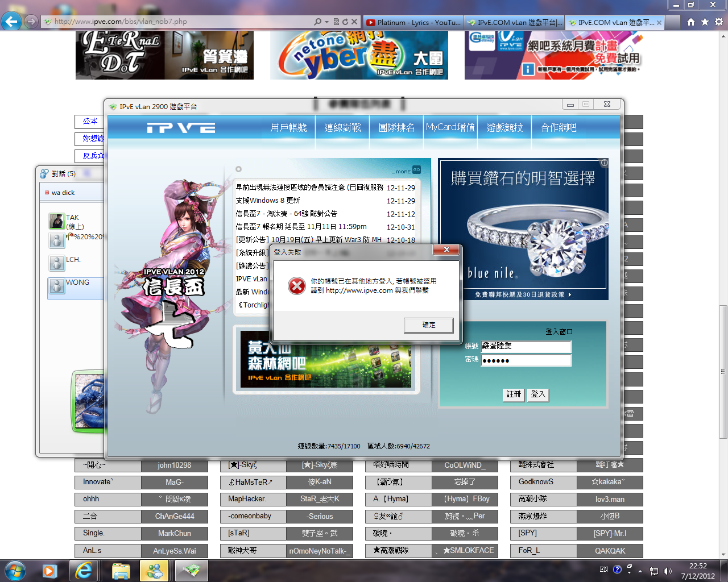Open the browser Tools gear

click(x=719, y=22)
